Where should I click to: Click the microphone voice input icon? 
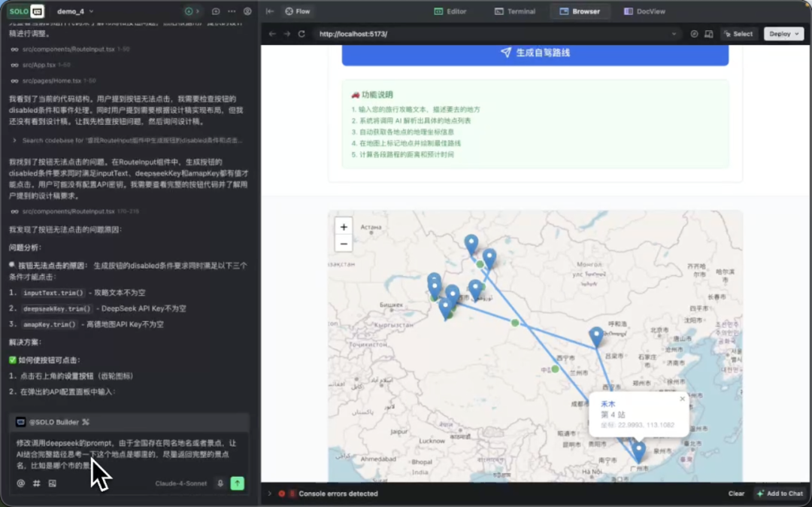click(220, 484)
